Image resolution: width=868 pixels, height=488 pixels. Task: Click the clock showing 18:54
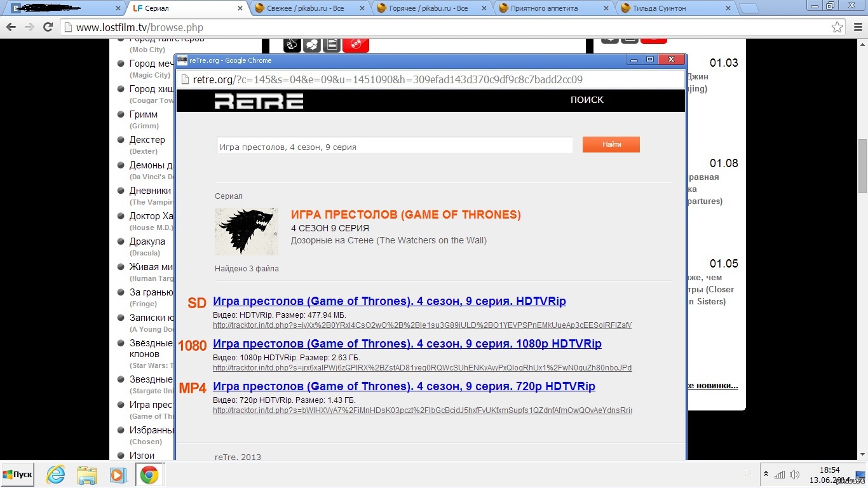(x=830, y=470)
